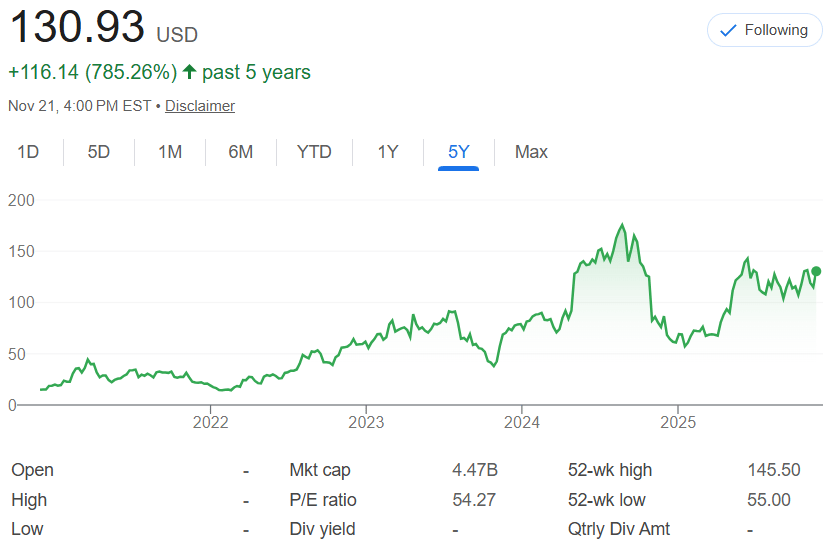Click the 2022 label on the chart axis
The height and width of the screenshot is (545, 833).
(x=211, y=421)
